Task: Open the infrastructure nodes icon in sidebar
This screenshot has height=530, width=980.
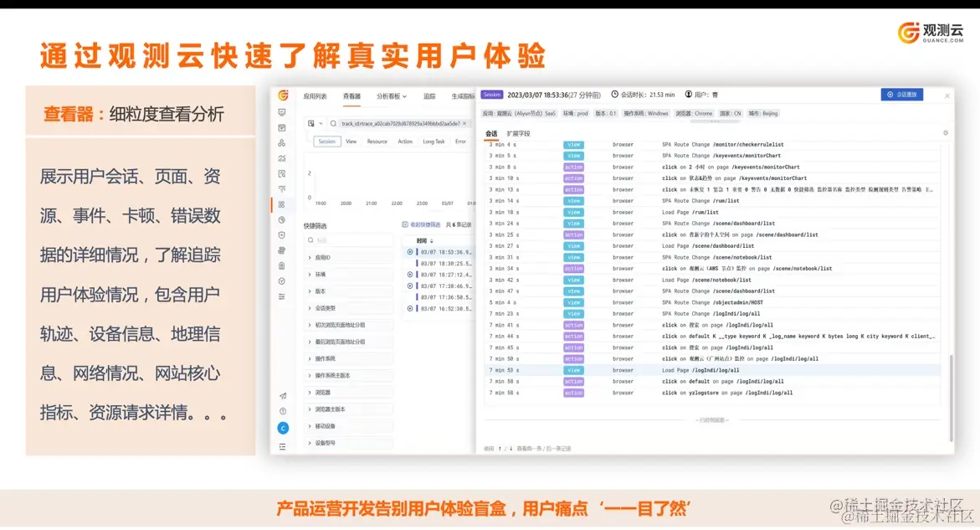Action: coord(282,143)
